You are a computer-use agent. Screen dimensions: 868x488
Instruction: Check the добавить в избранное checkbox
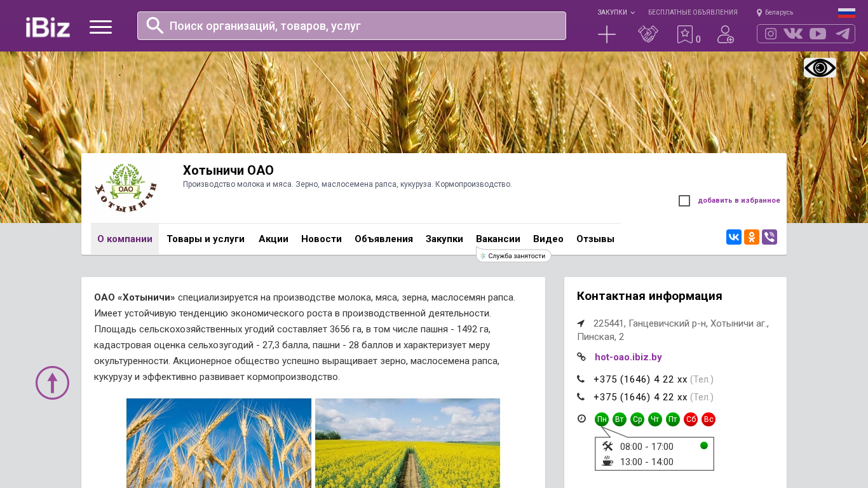684,201
